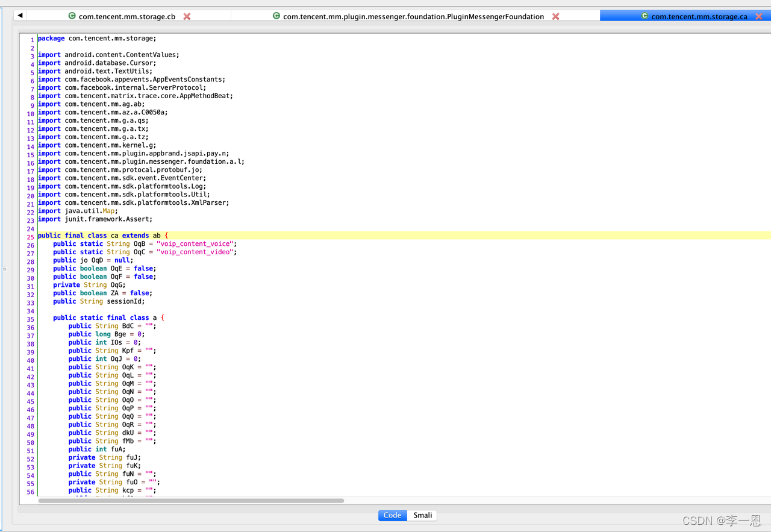Click 'public String dkU' declaration

point(113,433)
